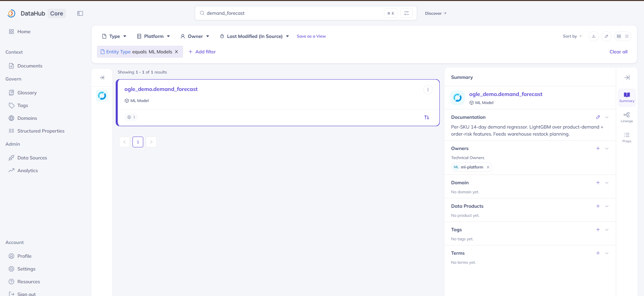Collapse the Owners section chevron
The height and width of the screenshot is (296, 644).
[x=607, y=148]
